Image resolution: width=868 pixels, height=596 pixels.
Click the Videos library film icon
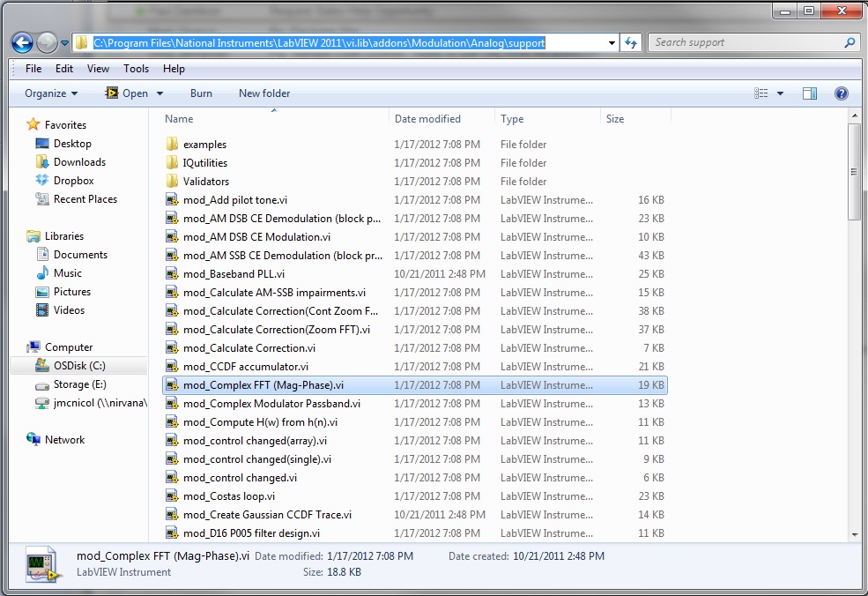[42, 309]
